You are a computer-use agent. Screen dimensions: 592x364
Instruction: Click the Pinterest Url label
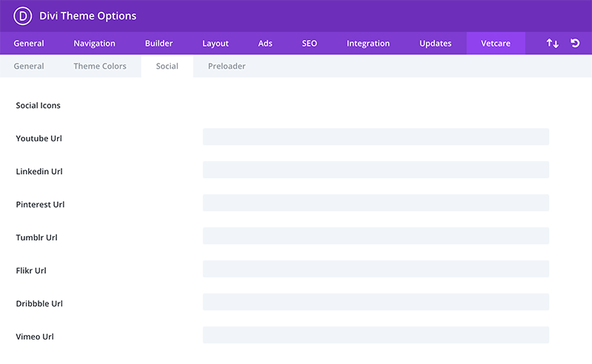[40, 204]
